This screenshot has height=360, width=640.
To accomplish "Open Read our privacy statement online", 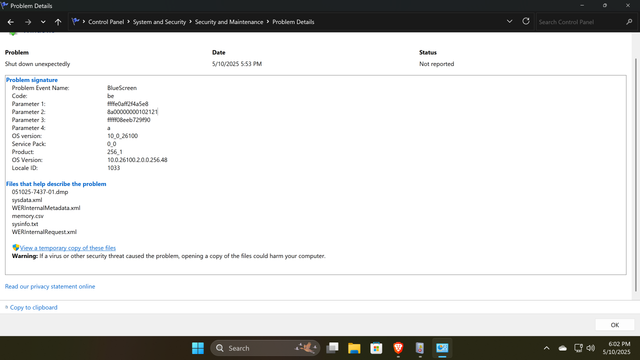I will [50, 287].
